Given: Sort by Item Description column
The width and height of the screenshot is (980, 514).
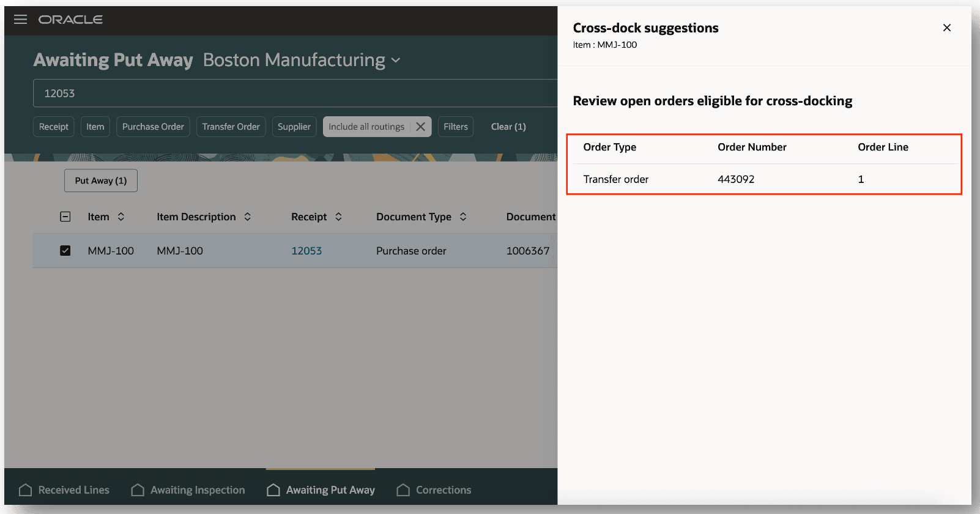Looking at the screenshot, I should (x=248, y=217).
